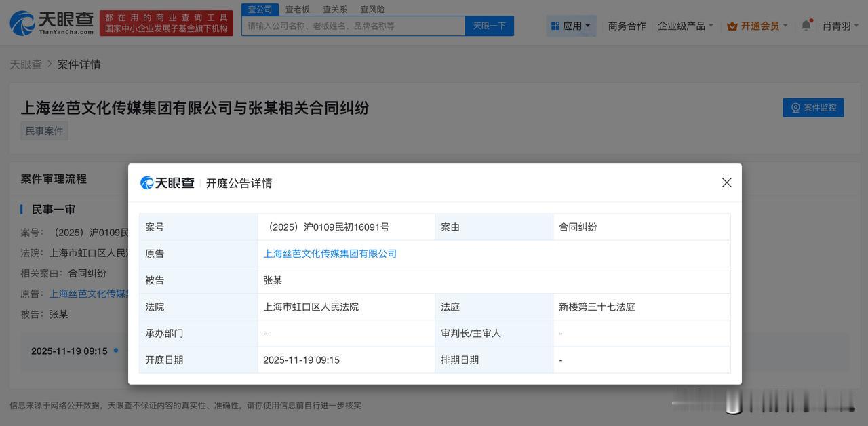Switch to the 查风险 tab
The height and width of the screenshot is (426, 868).
[x=372, y=9]
